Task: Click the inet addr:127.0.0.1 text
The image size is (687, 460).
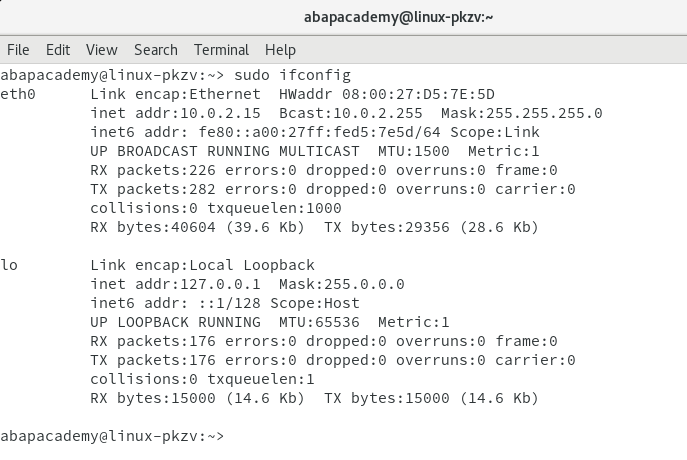Action: click(x=175, y=284)
